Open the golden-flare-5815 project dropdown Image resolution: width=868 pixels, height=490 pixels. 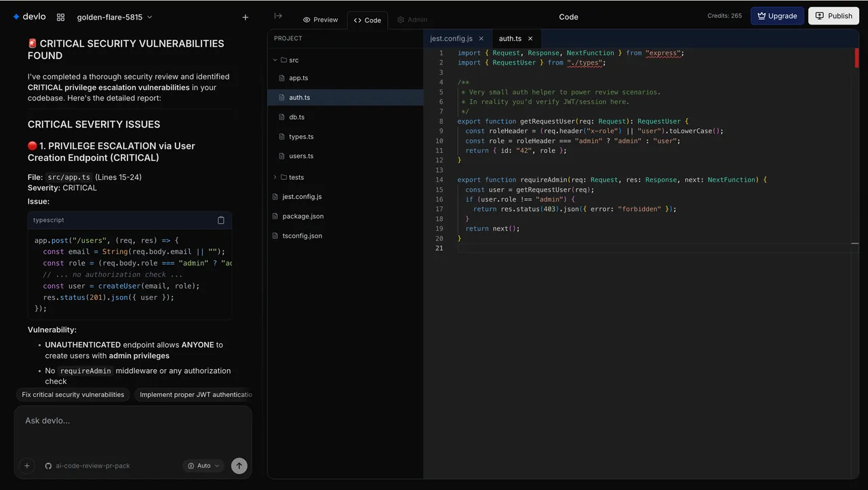click(114, 17)
